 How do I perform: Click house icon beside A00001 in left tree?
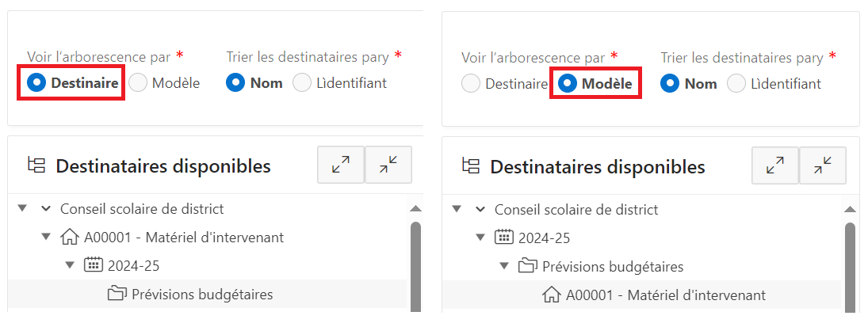click(x=71, y=237)
